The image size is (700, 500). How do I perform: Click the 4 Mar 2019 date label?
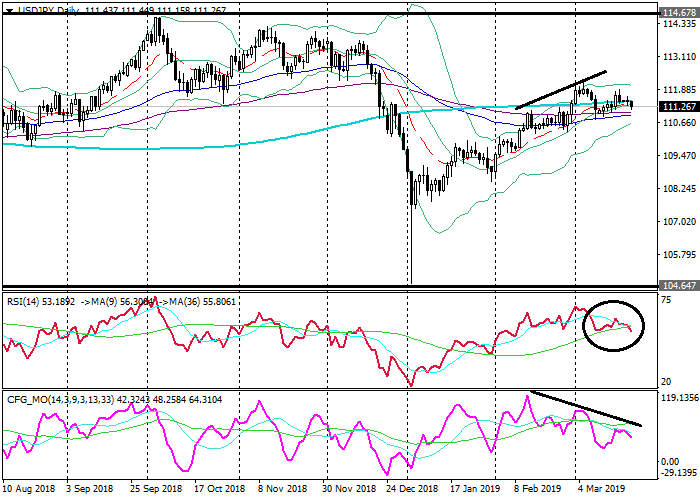(x=601, y=491)
